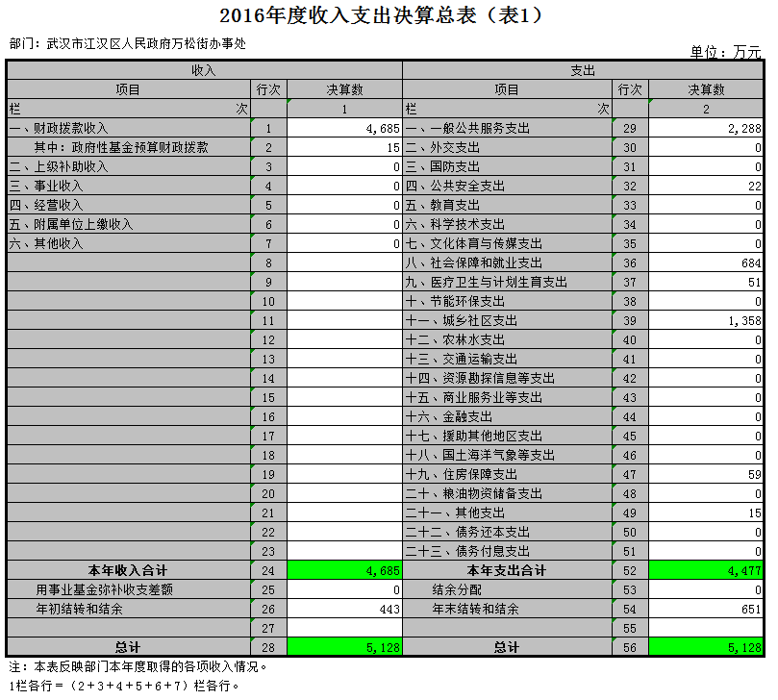Select the 用事业基金弥补收支差额 label cell

[104, 589]
